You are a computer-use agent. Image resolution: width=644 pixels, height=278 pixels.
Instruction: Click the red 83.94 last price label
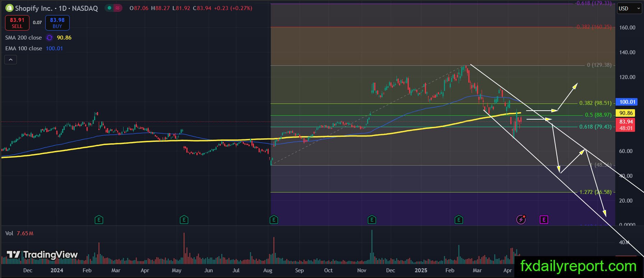coord(626,122)
